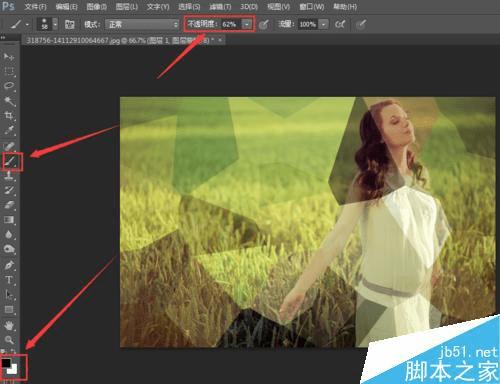Toggle pressure for size icon

click(361, 24)
